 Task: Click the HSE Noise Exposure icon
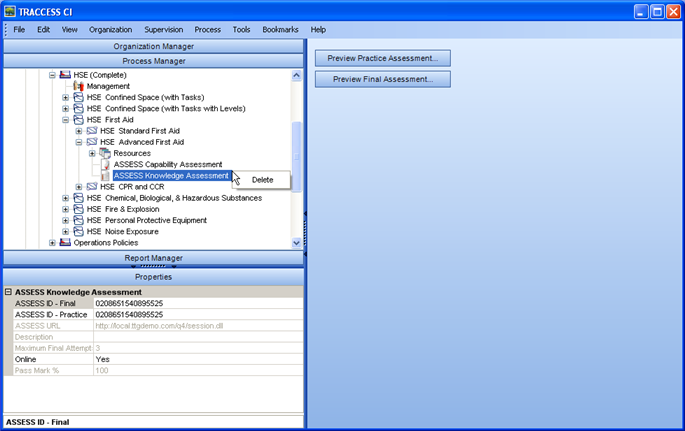pyautogui.click(x=78, y=231)
